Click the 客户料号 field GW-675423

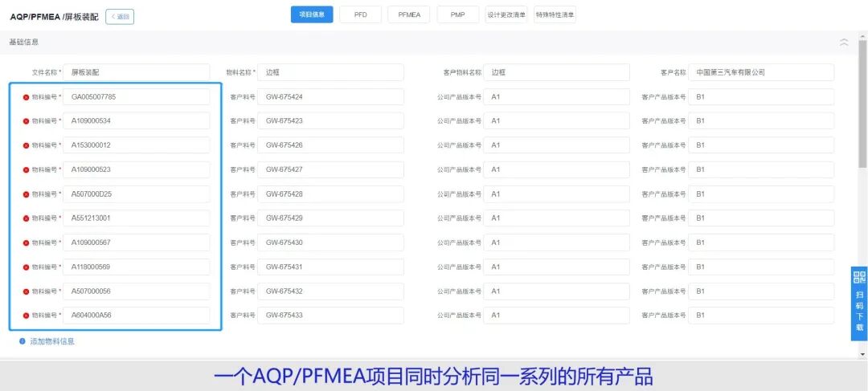[330, 120]
